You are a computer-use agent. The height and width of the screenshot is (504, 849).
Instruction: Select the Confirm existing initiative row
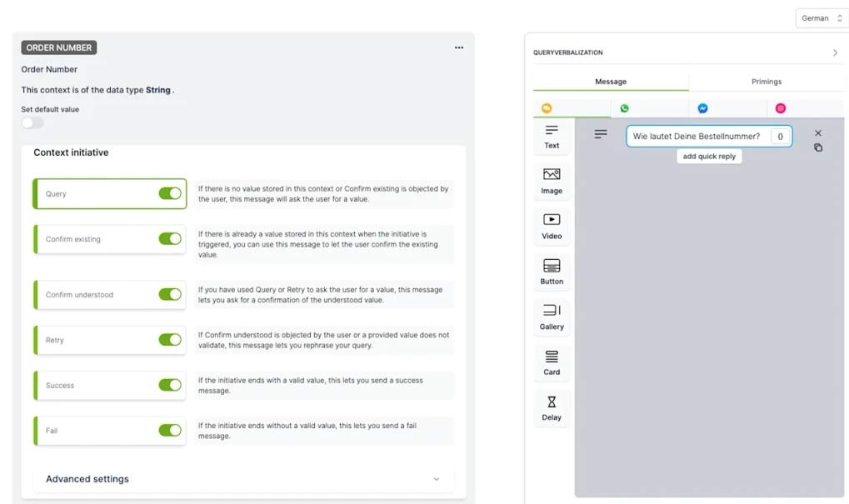click(x=110, y=239)
